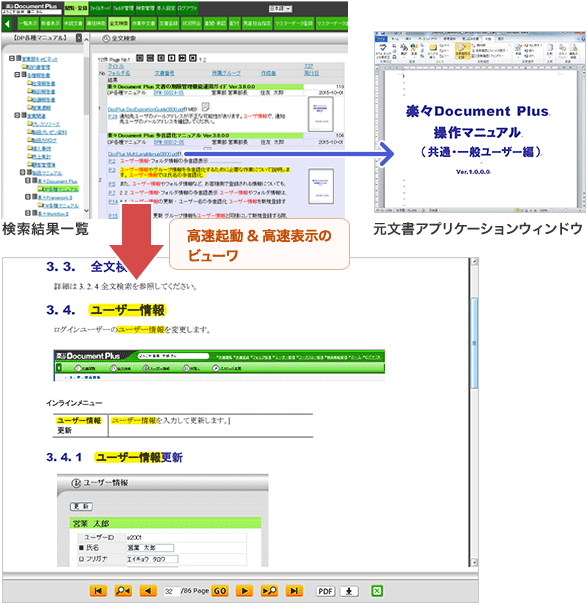Viewport: 588px width, 605px height.
Task: Click the PDF button in viewer toolbar
Action: 325,591
